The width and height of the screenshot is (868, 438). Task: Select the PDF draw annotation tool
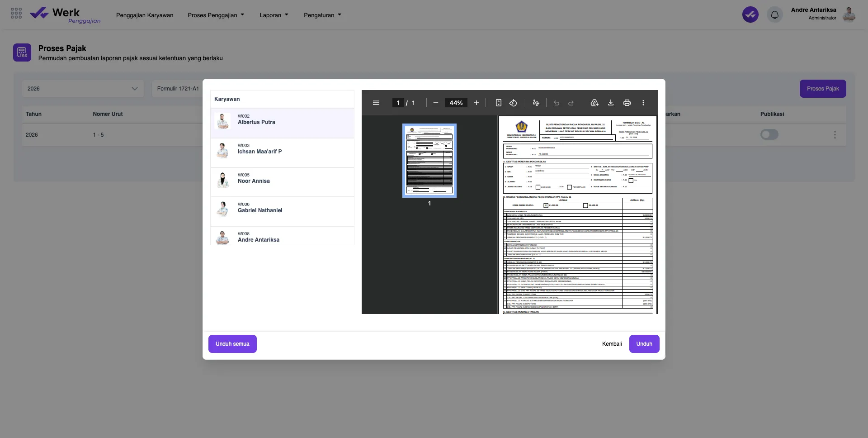click(536, 103)
